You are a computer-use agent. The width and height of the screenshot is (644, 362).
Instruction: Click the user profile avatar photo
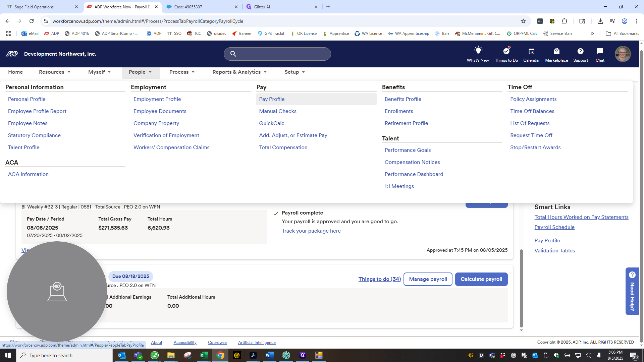click(623, 54)
